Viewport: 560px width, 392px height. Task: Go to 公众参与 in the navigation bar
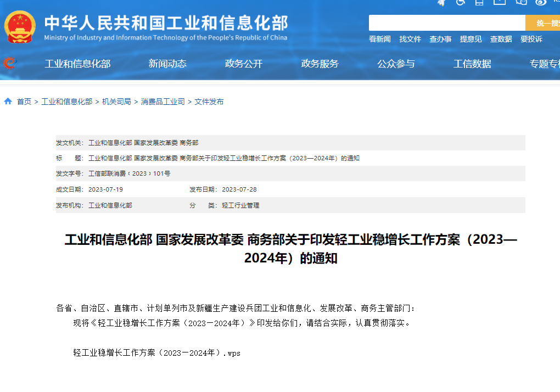396,64
